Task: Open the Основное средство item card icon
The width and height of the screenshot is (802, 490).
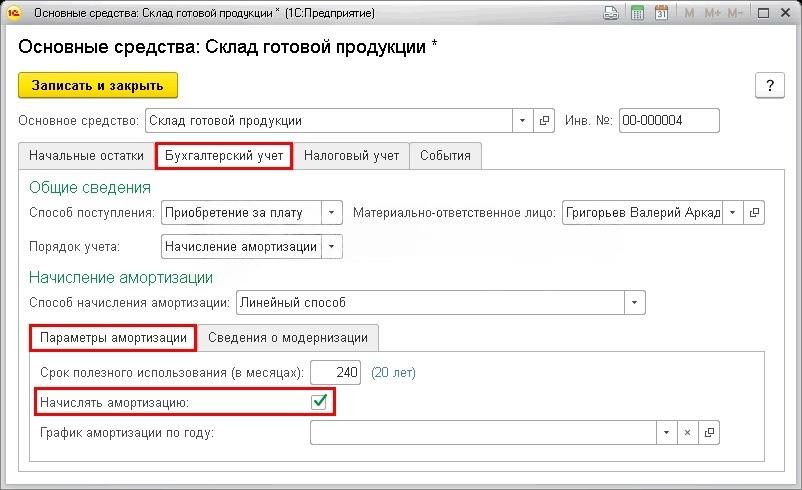Action: 544,121
